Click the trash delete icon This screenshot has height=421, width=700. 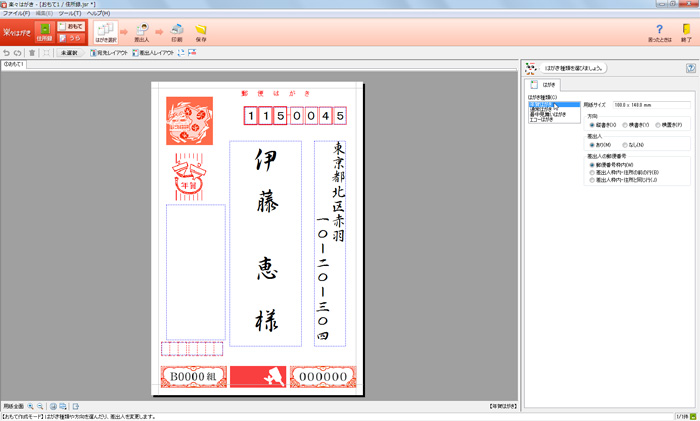(x=32, y=53)
